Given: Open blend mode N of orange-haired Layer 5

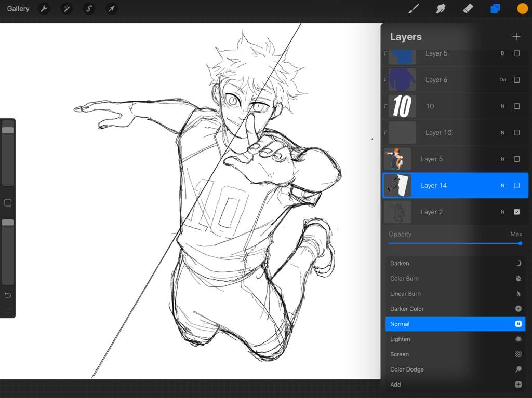Looking at the screenshot, I should (502, 159).
